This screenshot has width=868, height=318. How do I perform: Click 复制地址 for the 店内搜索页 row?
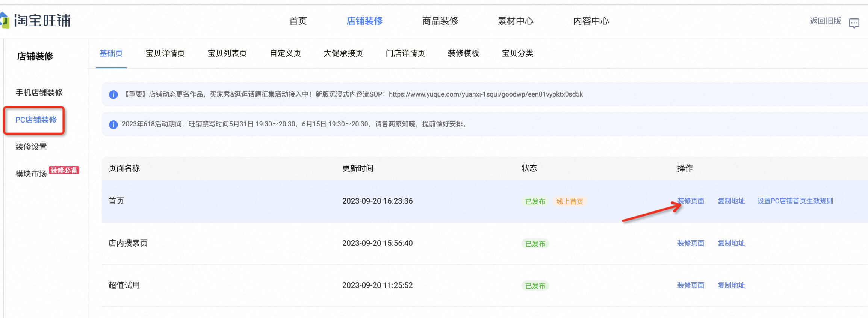click(x=731, y=243)
